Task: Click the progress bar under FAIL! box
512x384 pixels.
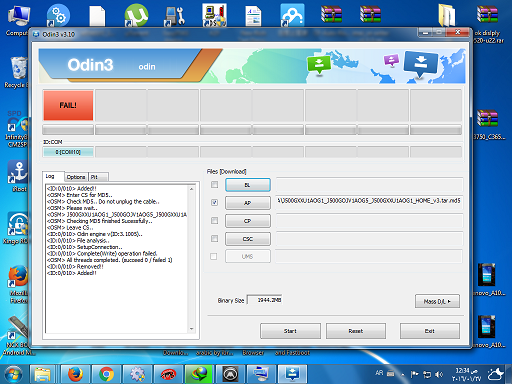Action: [68, 130]
